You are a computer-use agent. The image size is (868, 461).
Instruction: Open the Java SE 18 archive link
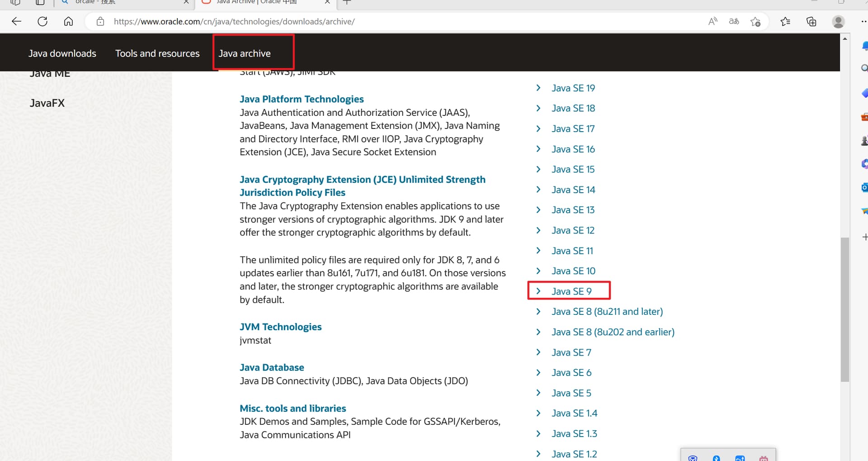(x=573, y=109)
